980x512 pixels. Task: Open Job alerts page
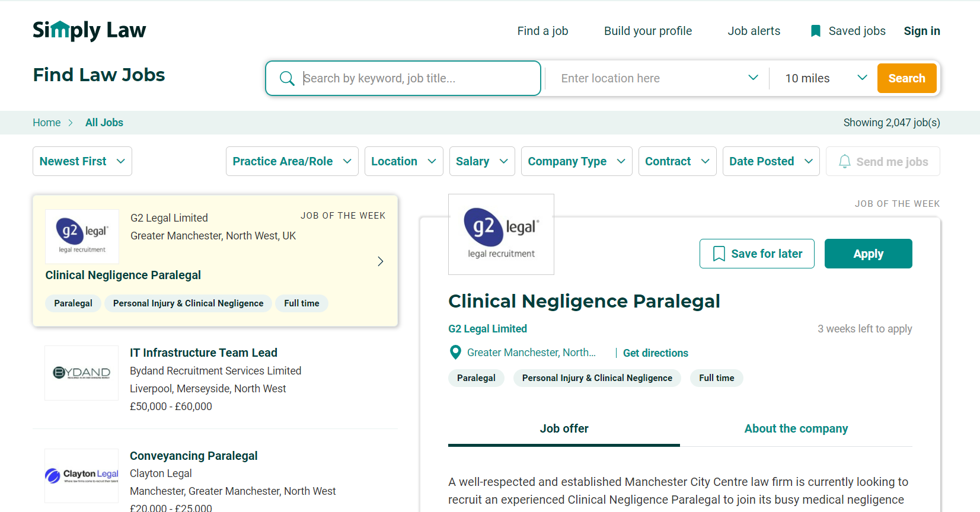coord(754,31)
